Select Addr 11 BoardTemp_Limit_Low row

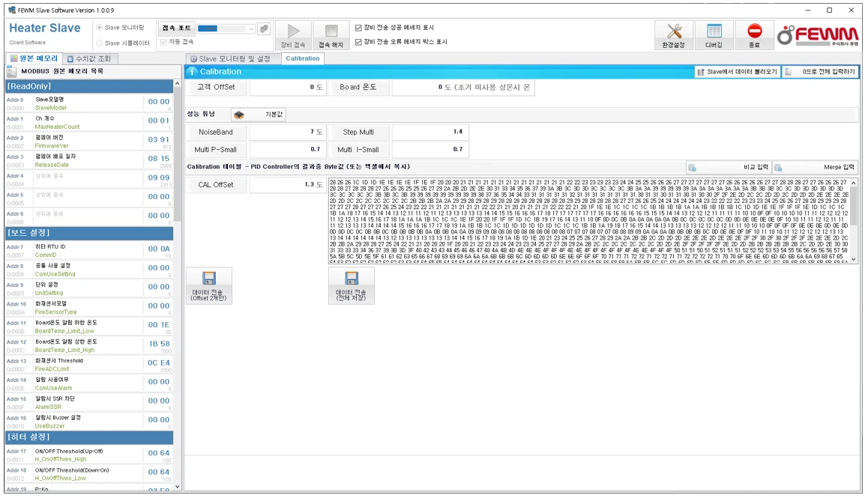click(x=89, y=327)
